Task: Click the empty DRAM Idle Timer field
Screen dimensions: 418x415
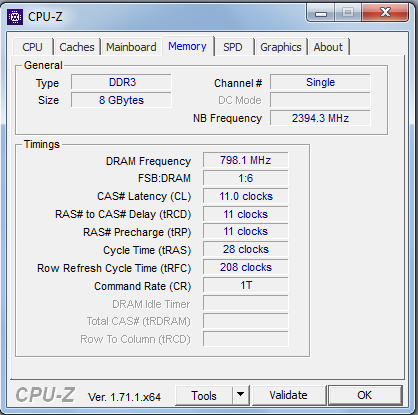Action: pyautogui.click(x=246, y=304)
